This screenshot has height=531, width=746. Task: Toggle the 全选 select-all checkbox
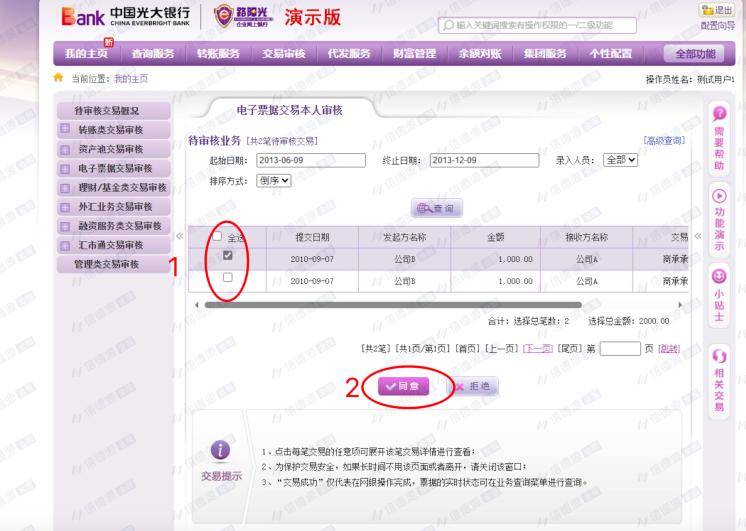click(x=217, y=236)
